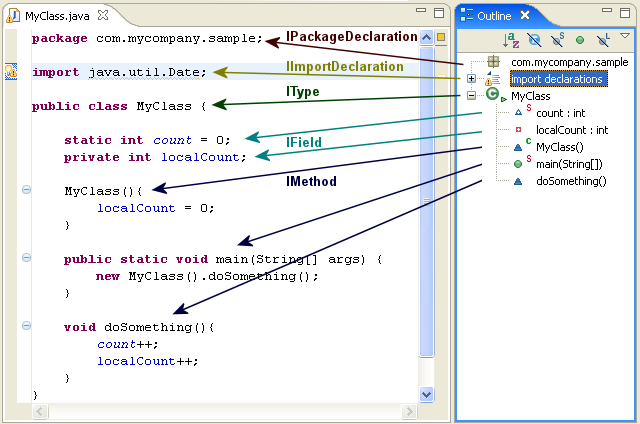Open the Outline view menu triangle
The height and width of the screenshot is (424, 640).
point(625,36)
